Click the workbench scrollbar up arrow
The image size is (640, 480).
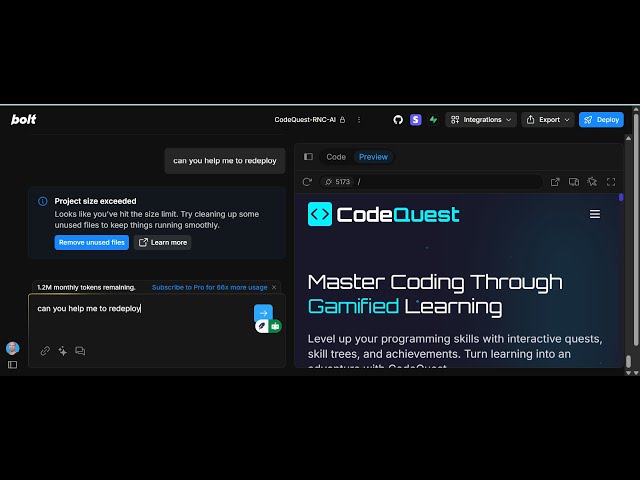pyautogui.click(x=629, y=139)
